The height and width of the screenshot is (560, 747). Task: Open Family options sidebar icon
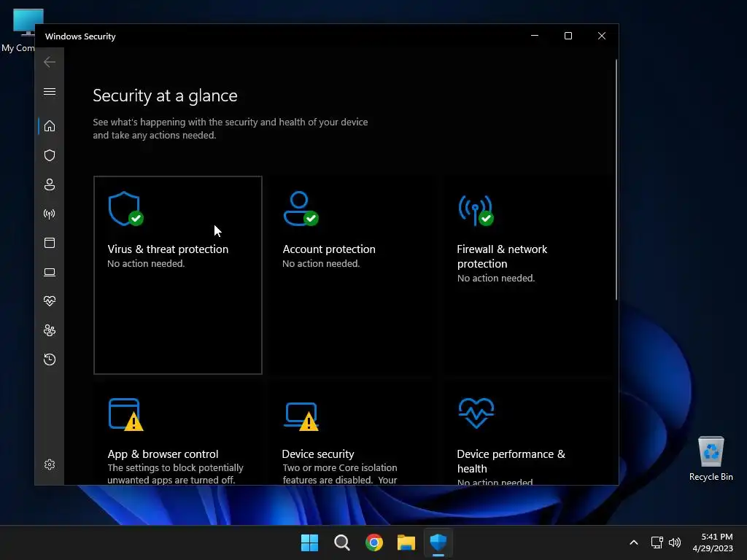coord(50,330)
